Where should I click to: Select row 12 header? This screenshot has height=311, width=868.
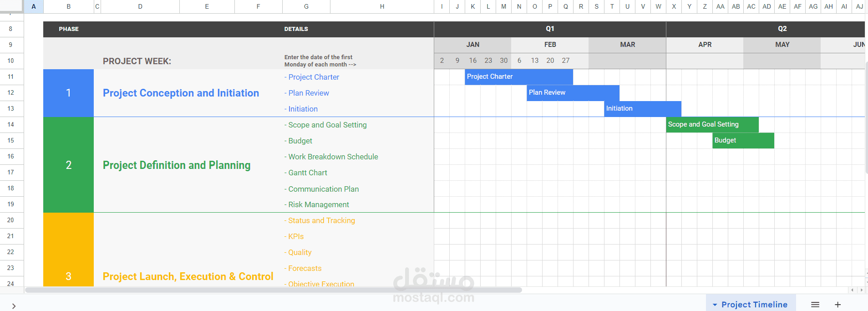11,92
